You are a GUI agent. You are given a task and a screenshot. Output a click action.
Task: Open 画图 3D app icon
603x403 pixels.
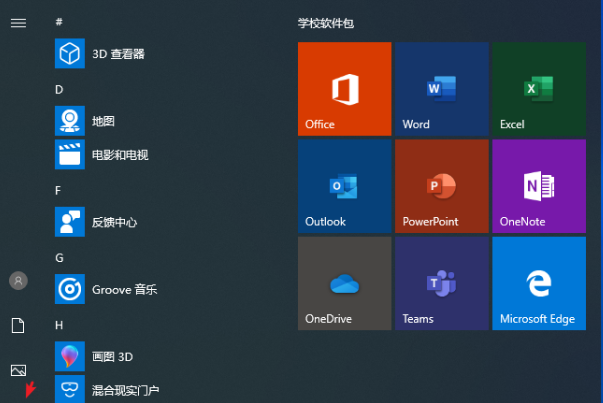tap(70, 356)
